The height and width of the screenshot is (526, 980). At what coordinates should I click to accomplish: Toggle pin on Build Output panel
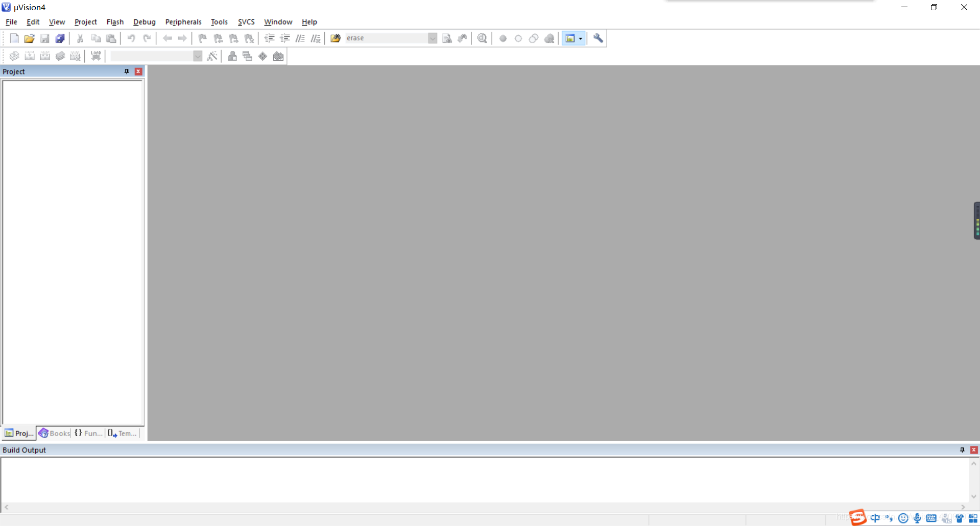pyautogui.click(x=962, y=450)
